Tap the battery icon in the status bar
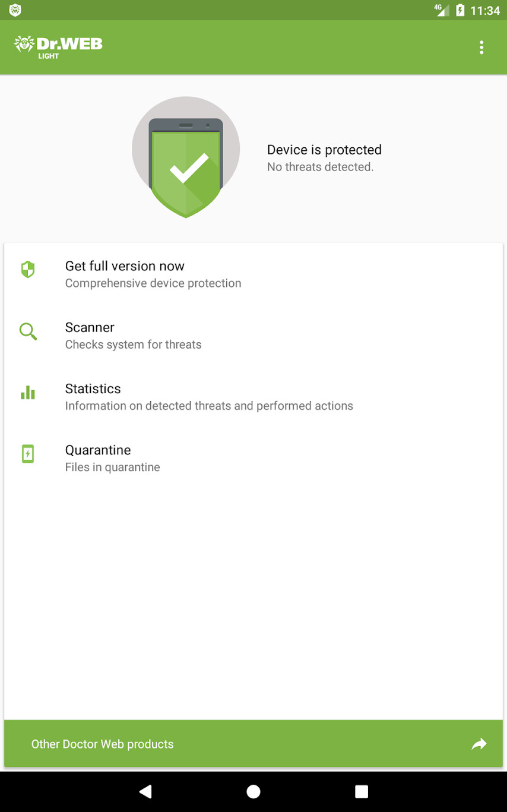The image size is (507, 812). pyautogui.click(x=460, y=10)
